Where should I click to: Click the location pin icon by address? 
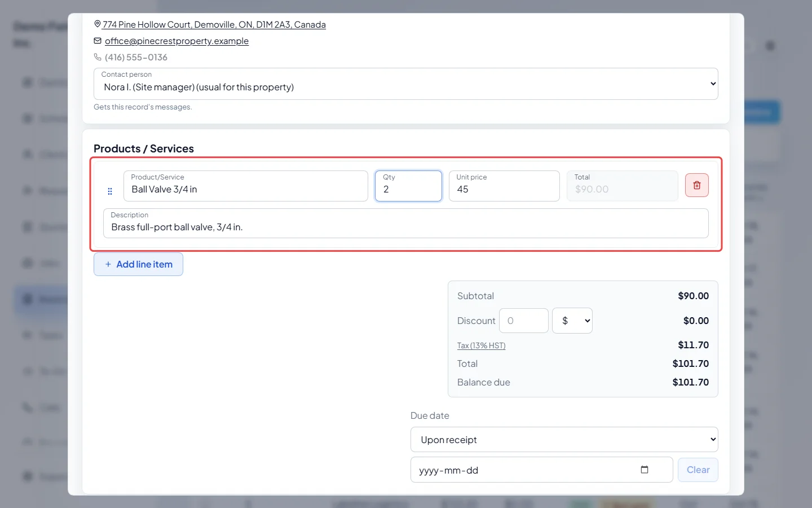tap(98, 24)
